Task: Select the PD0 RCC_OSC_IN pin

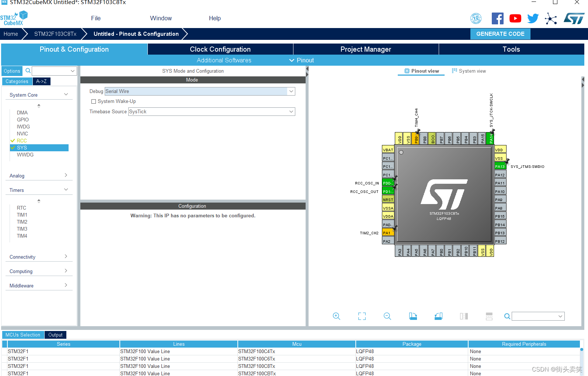Action: pyautogui.click(x=388, y=183)
